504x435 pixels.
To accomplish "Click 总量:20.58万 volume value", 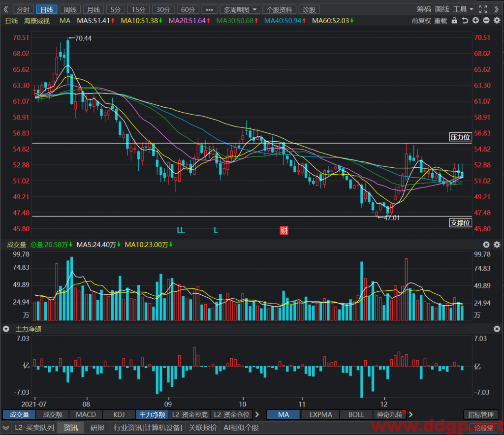I will pos(51,245).
